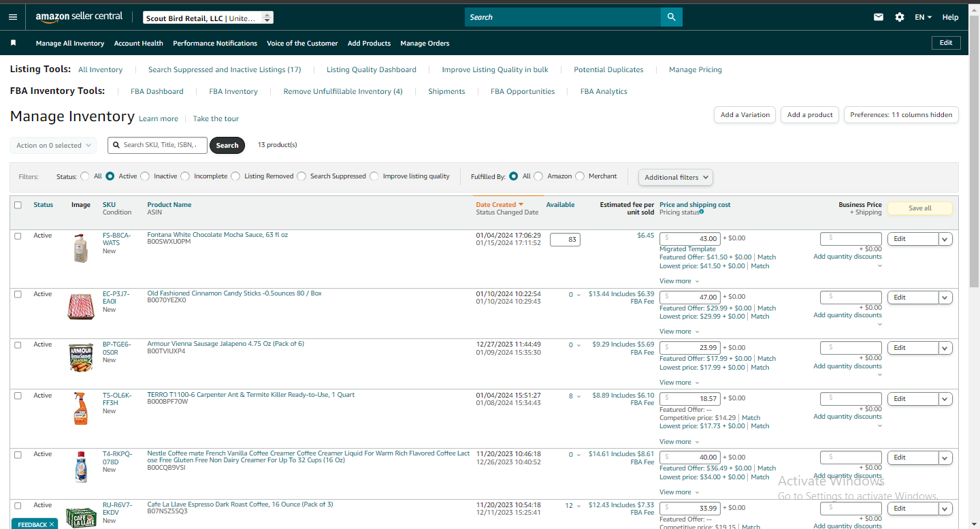This screenshot has height=529, width=980.
Task: Click the bookmark icon in the navigation bar
Action: pyautogui.click(x=13, y=43)
